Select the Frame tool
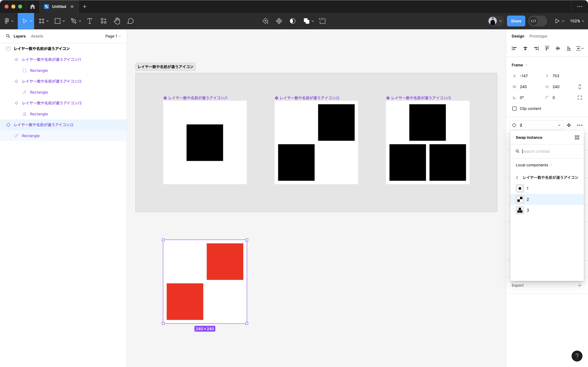Viewport: 588px width, 367px height. (x=42, y=21)
